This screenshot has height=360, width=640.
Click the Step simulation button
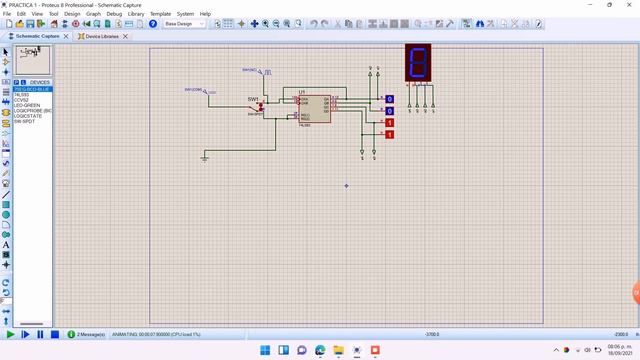click(25, 335)
